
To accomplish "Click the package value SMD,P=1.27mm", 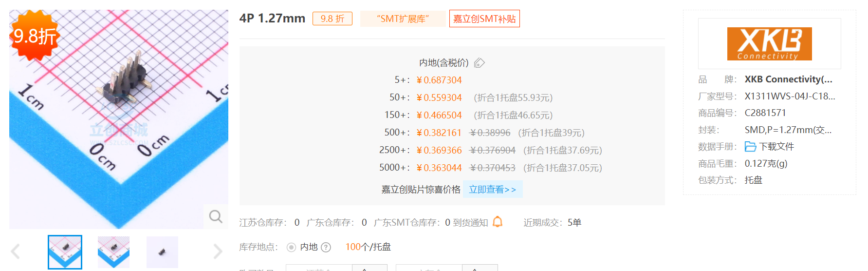I will [788, 130].
